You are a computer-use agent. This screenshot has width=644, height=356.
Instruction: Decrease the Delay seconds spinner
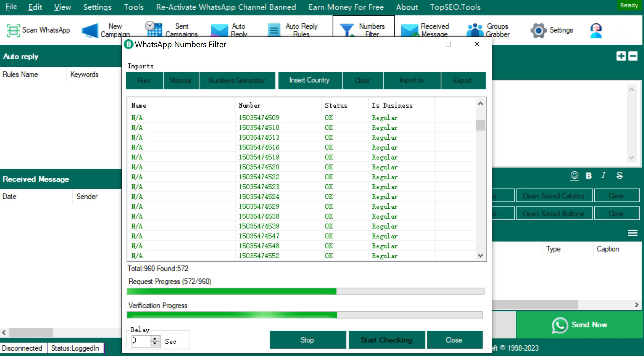155,343
